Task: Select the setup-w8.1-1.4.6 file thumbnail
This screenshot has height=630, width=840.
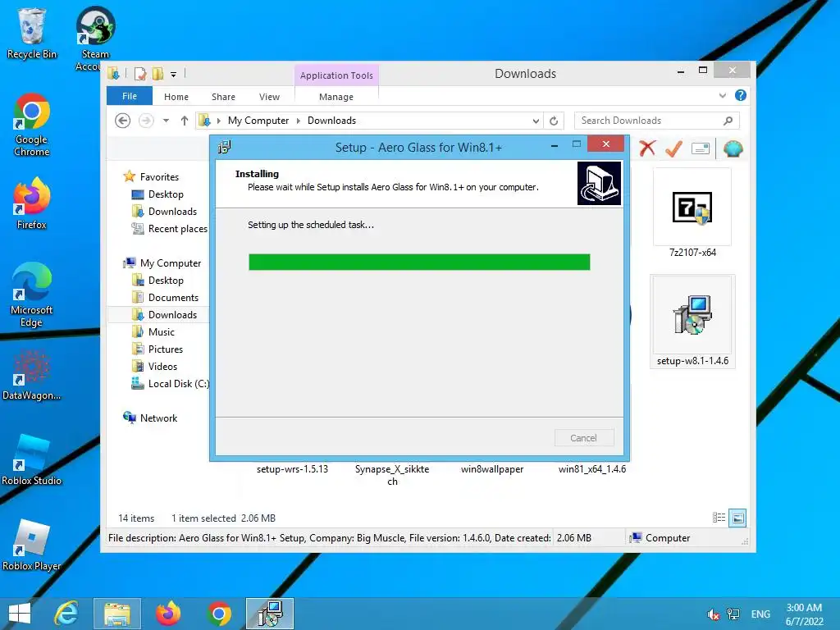Action: pos(692,315)
